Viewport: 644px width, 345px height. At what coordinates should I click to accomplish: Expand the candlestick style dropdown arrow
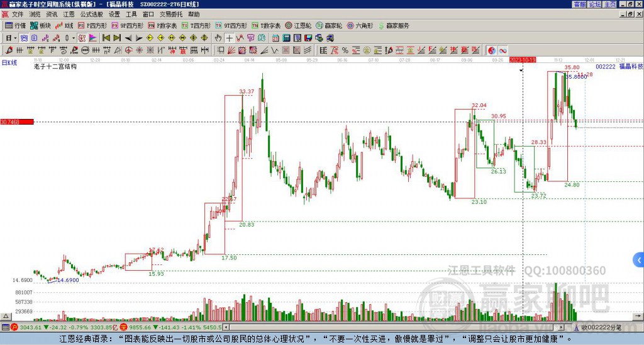tap(74, 38)
